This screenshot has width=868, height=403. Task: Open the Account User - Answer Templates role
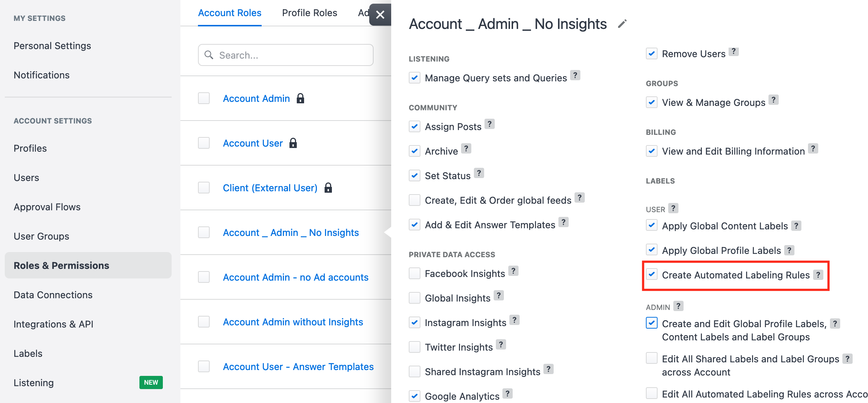point(298,366)
